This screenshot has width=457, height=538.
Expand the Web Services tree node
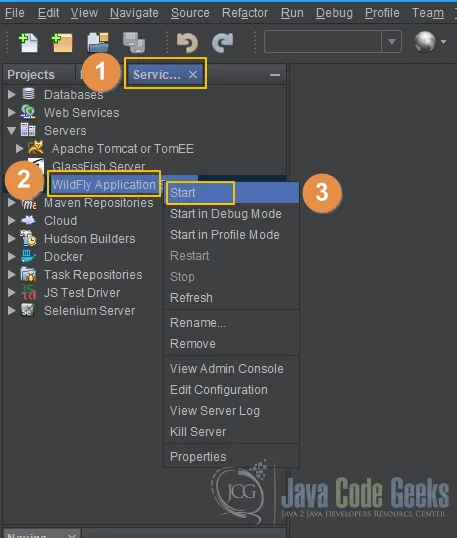tap(12, 112)
